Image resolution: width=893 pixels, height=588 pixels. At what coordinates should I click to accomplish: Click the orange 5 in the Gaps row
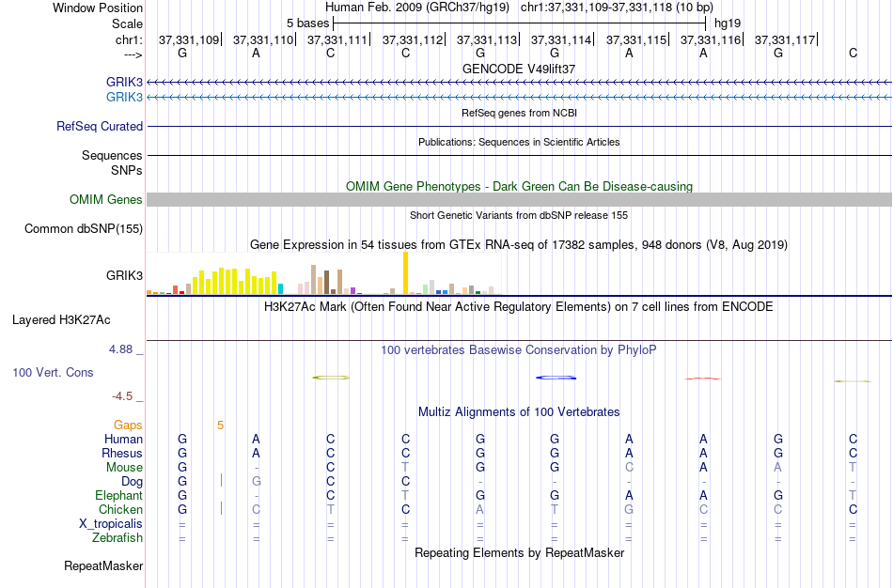point(220,426)
